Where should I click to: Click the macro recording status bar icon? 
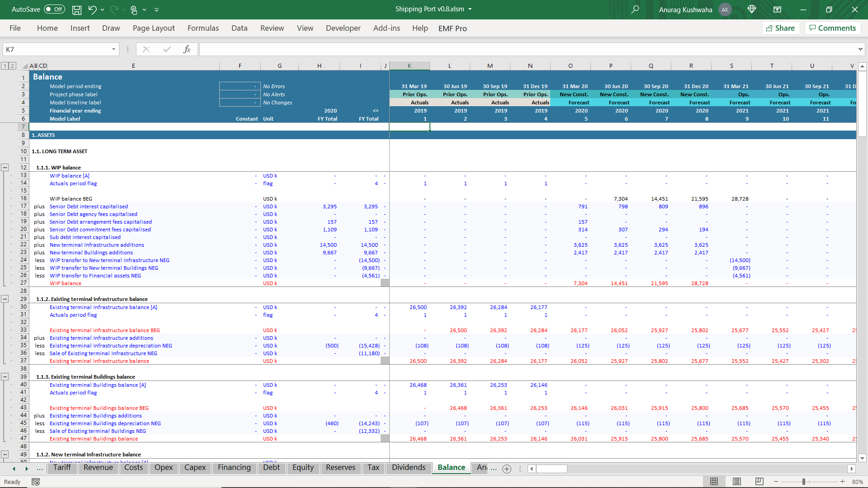(x=36, y=482)
